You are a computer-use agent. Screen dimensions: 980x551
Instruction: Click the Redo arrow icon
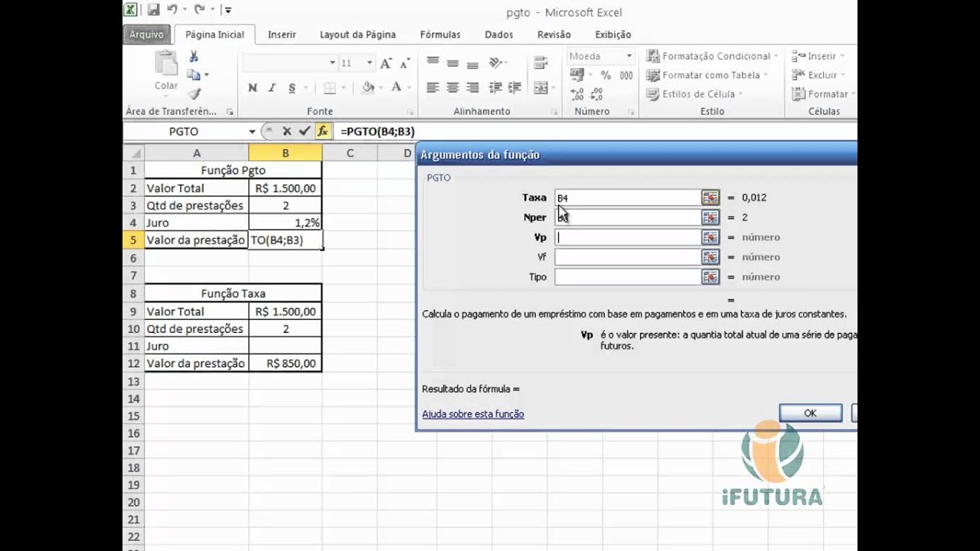199,10
